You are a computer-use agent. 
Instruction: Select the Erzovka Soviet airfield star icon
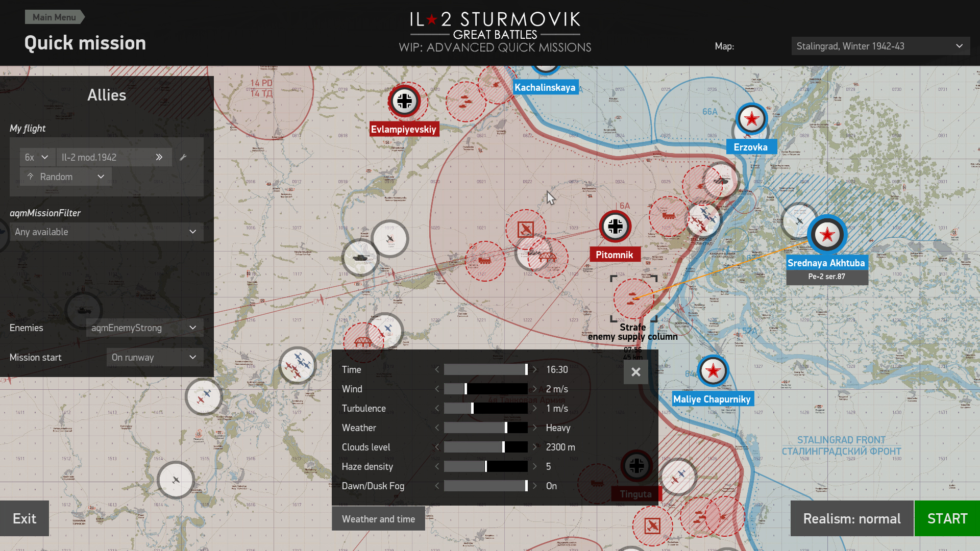[x=751, y=119]
